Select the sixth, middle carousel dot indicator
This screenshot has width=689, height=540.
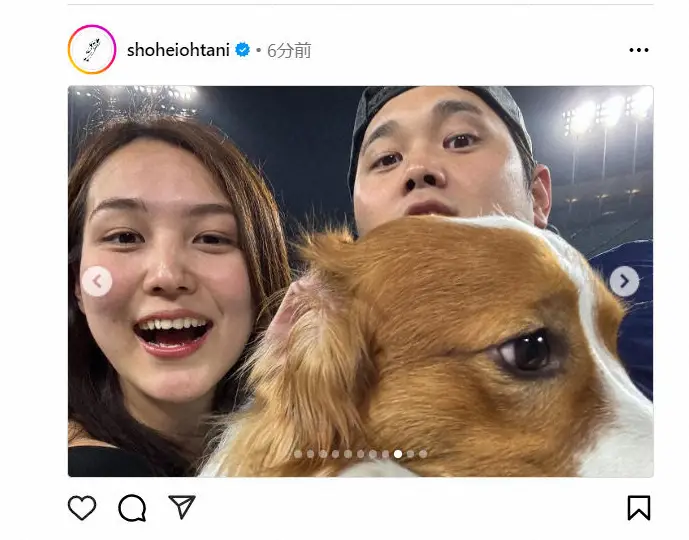point(361,454)
